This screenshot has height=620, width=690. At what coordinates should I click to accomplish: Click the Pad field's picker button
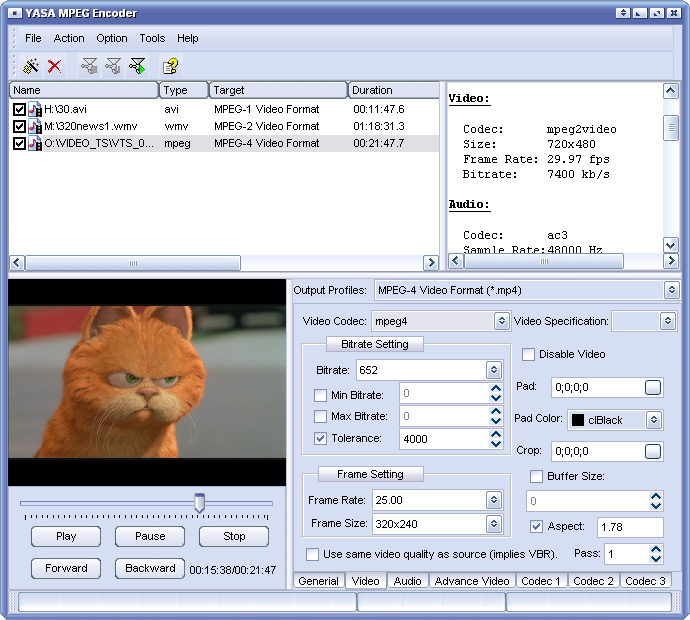653,387
